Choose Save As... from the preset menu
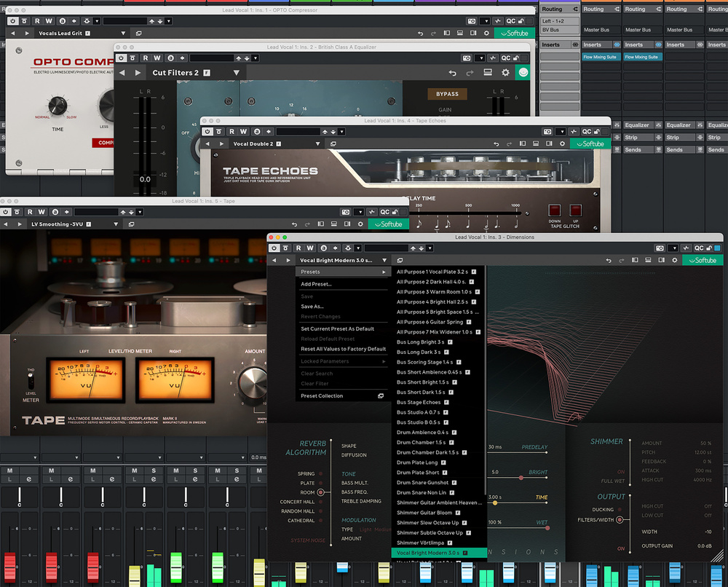This screenshot has width=728, height=587. click(312, 307)
